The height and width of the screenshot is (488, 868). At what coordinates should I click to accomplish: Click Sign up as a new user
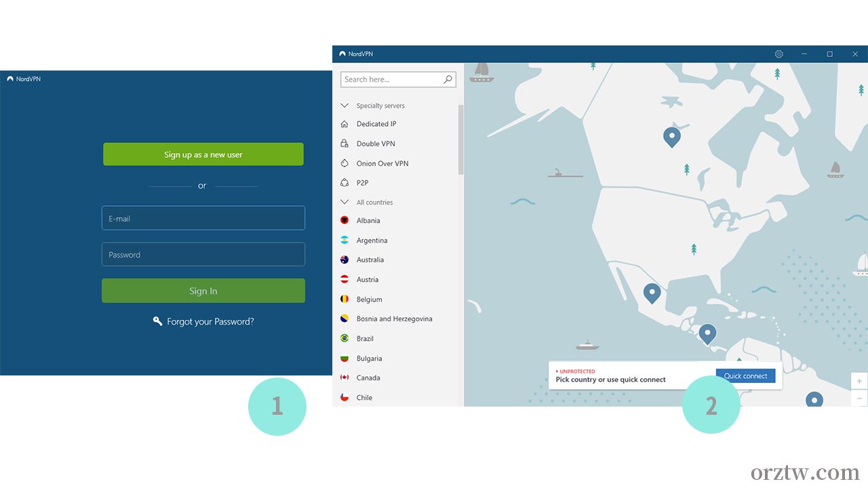[203, 155]
